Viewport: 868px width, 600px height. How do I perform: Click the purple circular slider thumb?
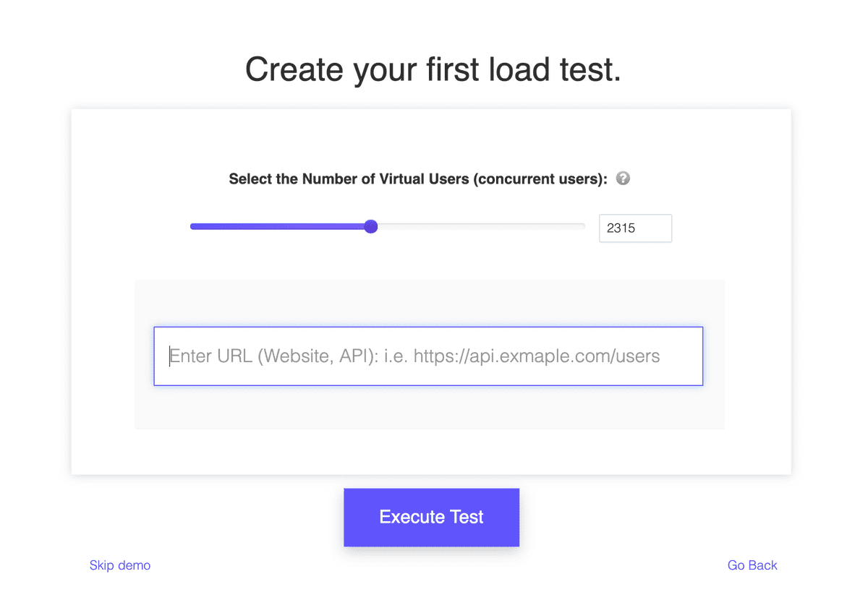click(x=371, y=226)
